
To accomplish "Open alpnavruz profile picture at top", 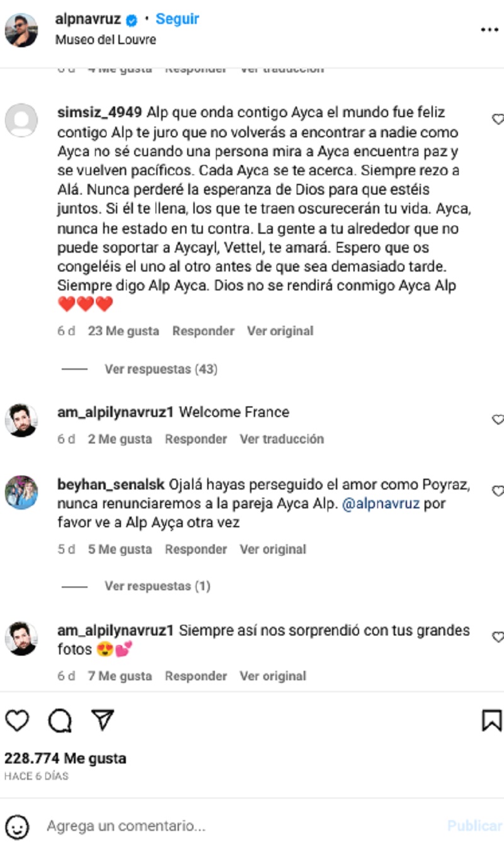I will [21, 30].
